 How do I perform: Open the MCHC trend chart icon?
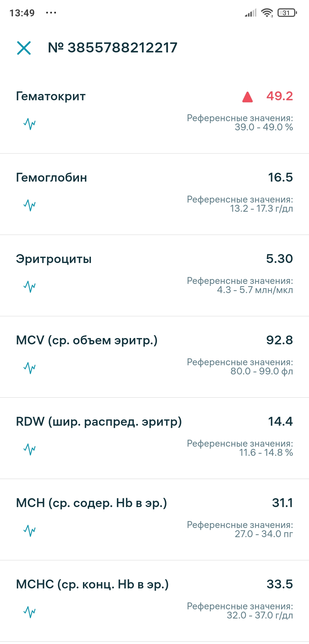pyautogui.click(x=29, y=612)
